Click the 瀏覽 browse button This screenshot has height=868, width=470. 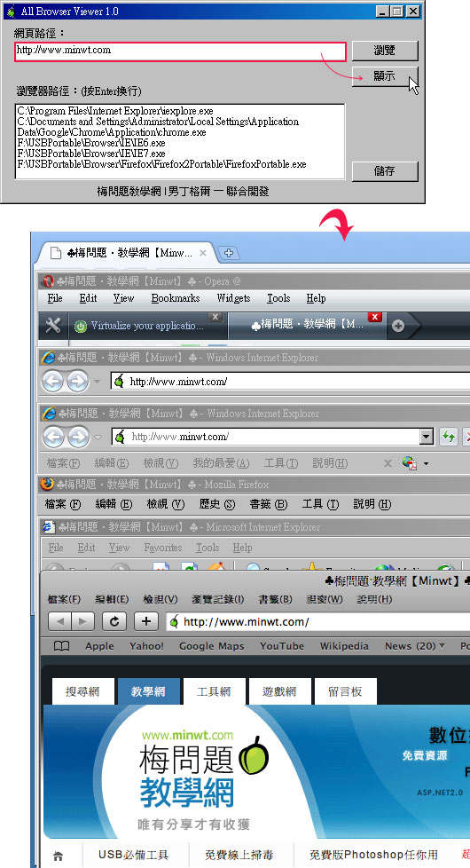[x=385, y=51]
